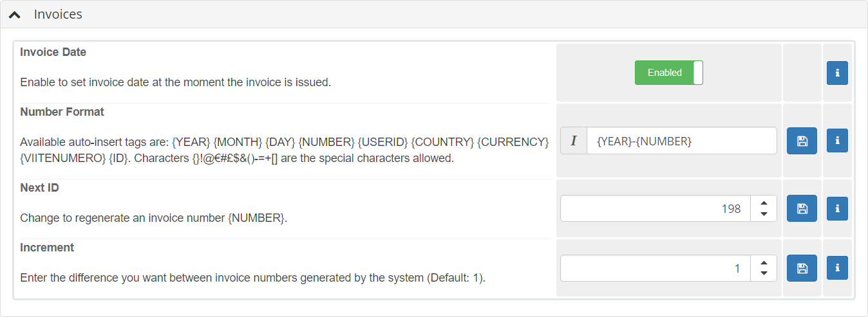
Task: Open info for Next ID setting
Action: tap(837, 208)
